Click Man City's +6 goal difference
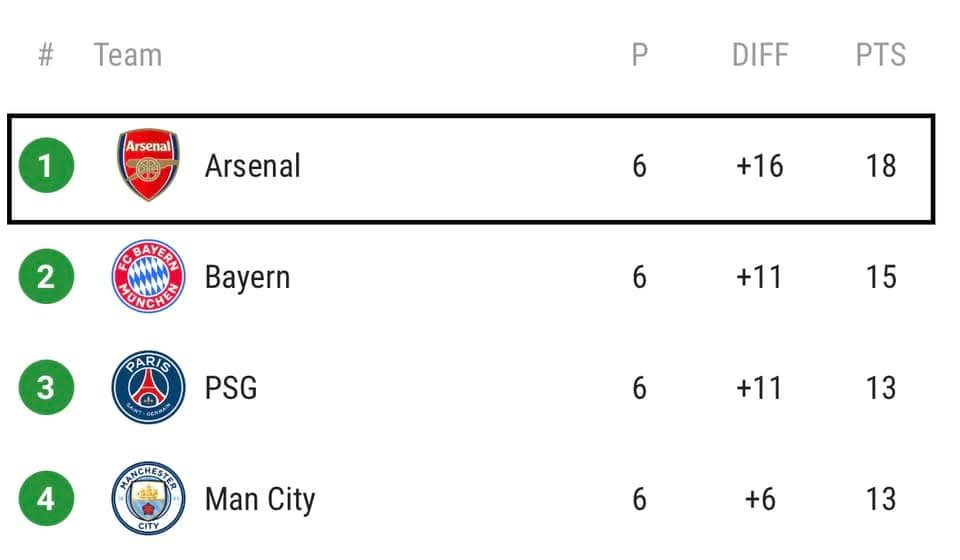The height and width of the screenshot is (560, 960). pyautogui.click(x=759, y=498)
